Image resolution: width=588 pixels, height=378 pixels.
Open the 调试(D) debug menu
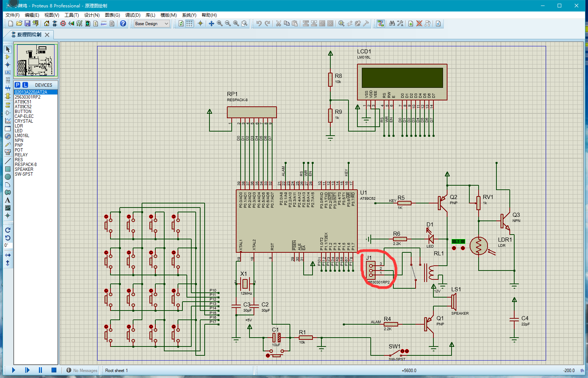click(x=133, y=15)
